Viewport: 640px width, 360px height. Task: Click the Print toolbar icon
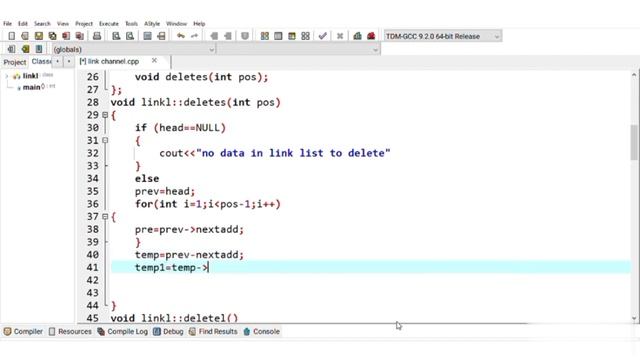[97, 36]
